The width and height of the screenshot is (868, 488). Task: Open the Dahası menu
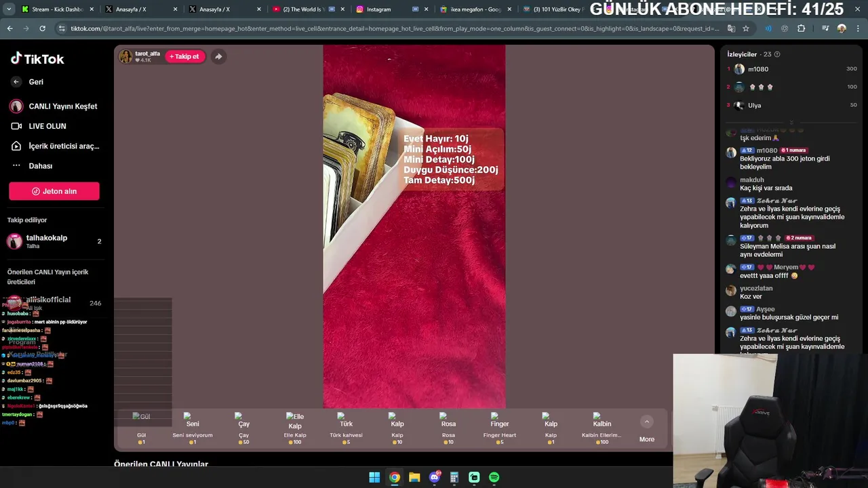[x=33, y=166]
